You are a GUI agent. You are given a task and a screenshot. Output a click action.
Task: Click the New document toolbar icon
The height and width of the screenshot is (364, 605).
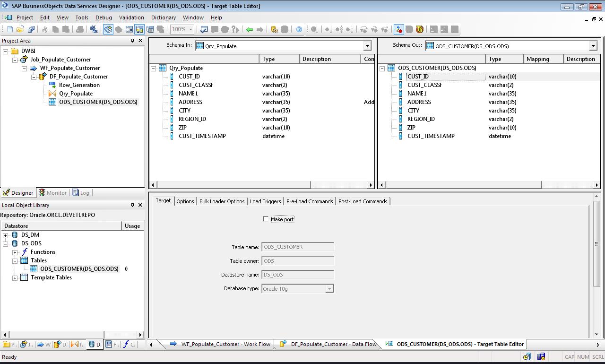10,29
